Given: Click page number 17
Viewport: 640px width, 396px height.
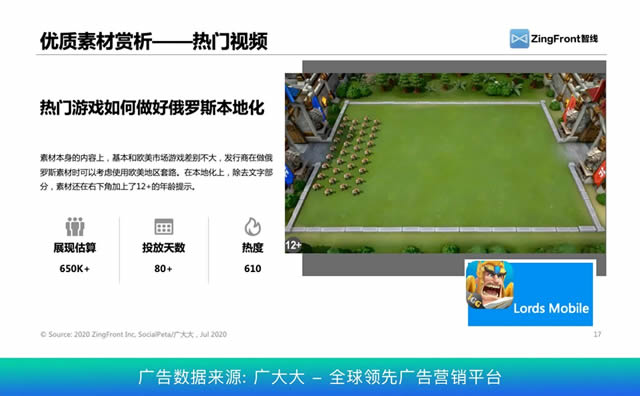Looking at the screenshot, I should click(x=597, y=334).
